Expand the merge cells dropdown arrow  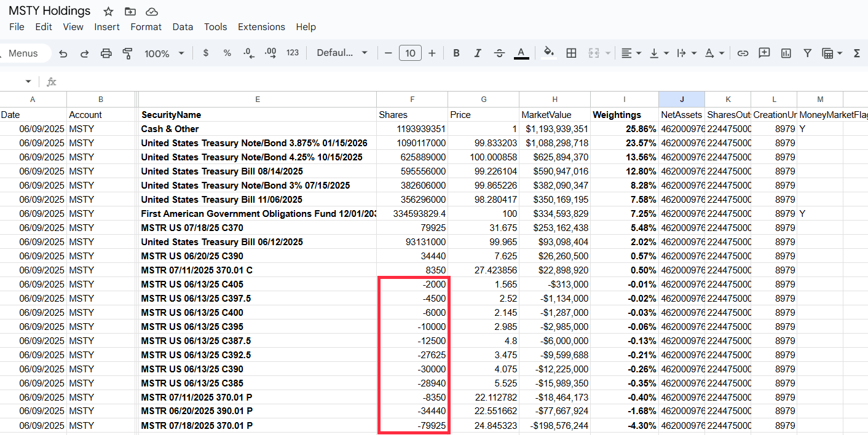pyautogui.click(x=608, y=53)
